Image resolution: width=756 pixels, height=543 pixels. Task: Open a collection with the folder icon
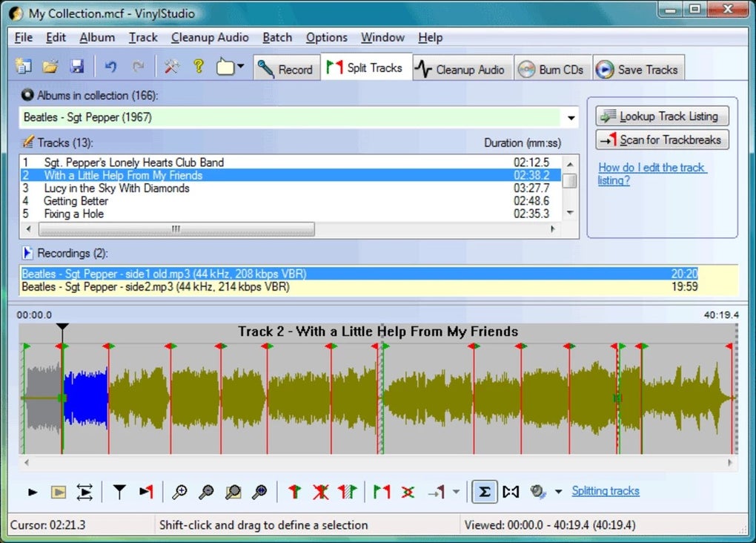point(50,66)
